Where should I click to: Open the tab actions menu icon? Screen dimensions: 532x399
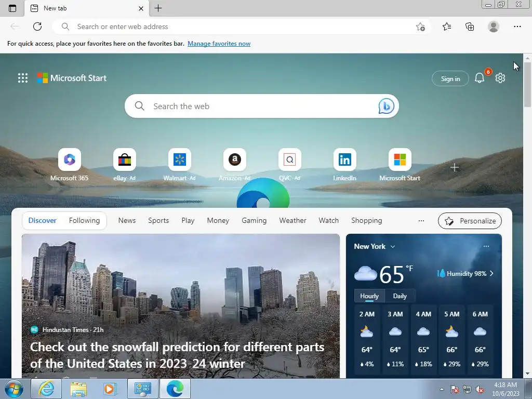pyautogui.click(x=12, y=8)
